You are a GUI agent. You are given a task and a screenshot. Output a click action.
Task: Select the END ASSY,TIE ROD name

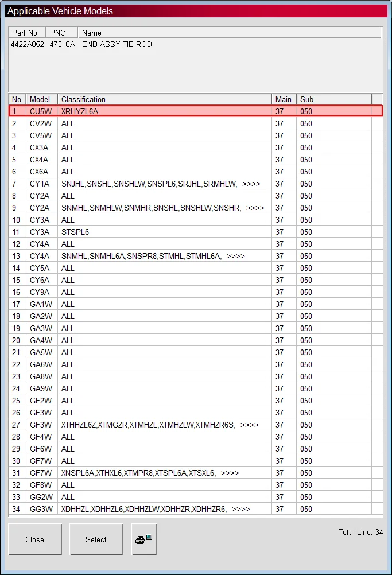tap(117, 44)
